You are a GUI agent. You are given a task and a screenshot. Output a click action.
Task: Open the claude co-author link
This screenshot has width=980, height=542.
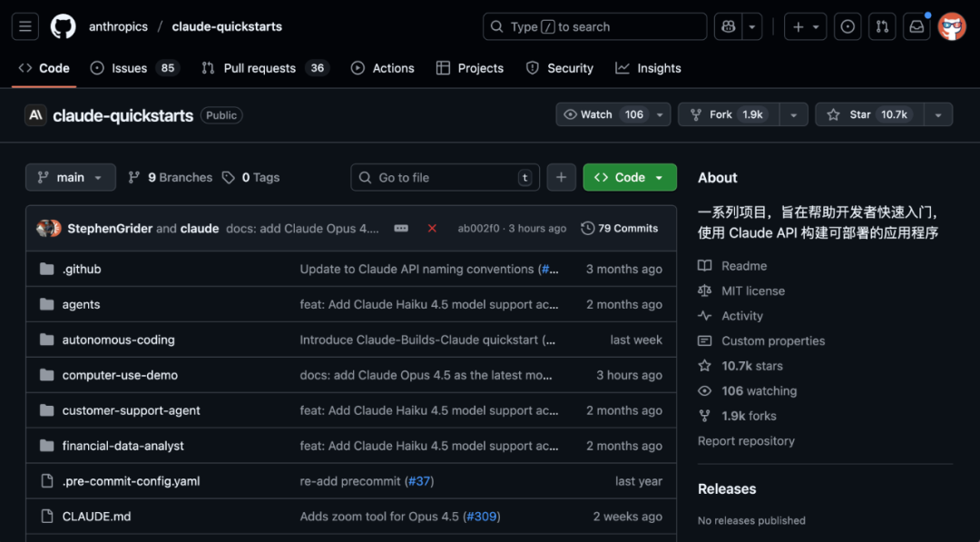pos(200,228)
